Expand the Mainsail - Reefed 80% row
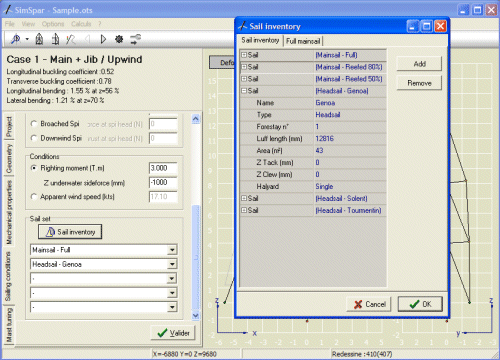Image resolution: width=500 pixels, height=360 pixels. (x=244, y=67)
